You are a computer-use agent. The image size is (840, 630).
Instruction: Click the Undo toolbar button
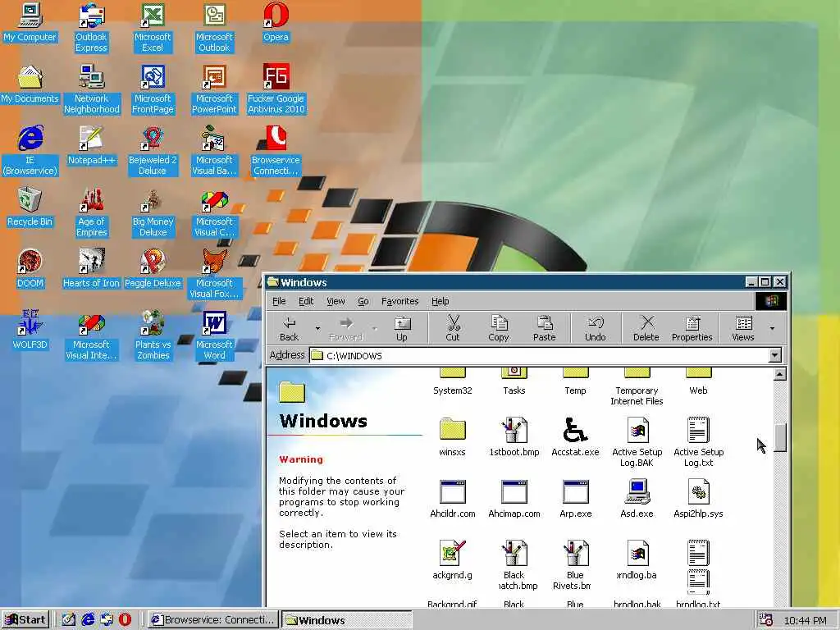(596, 328)
